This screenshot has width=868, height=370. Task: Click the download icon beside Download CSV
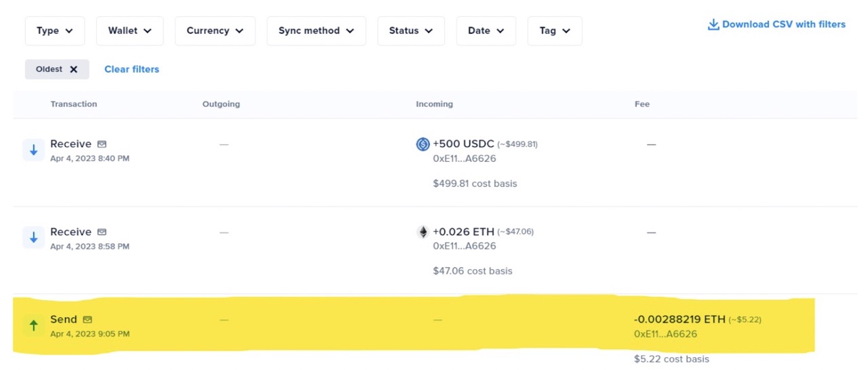coord(713,24)
